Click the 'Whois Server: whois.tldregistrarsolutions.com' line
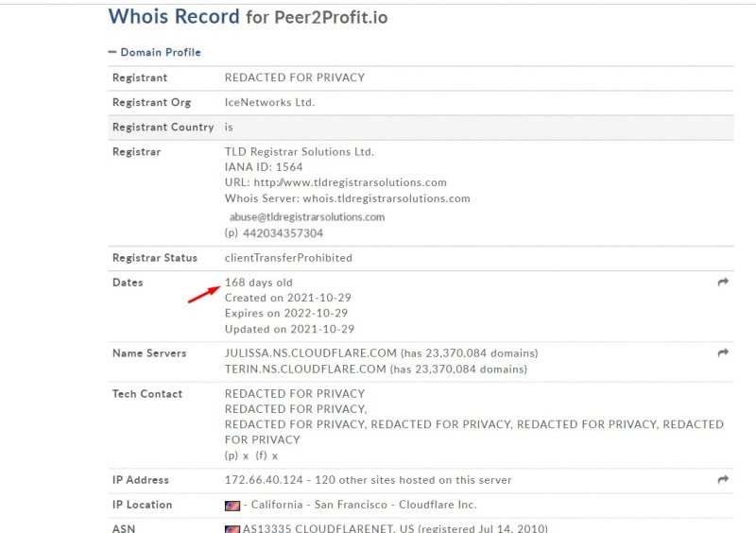The height and width of the screenshot is (533, 756). coord(347,198)
